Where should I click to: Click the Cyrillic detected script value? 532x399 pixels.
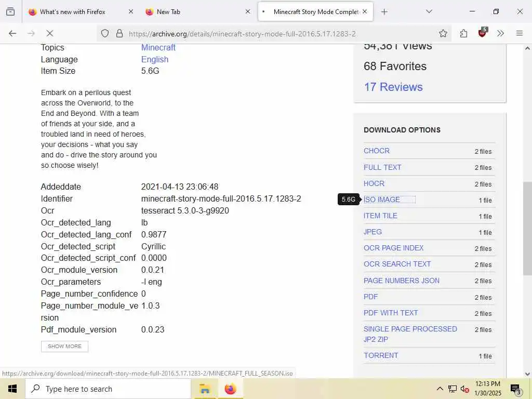[153, 247]
